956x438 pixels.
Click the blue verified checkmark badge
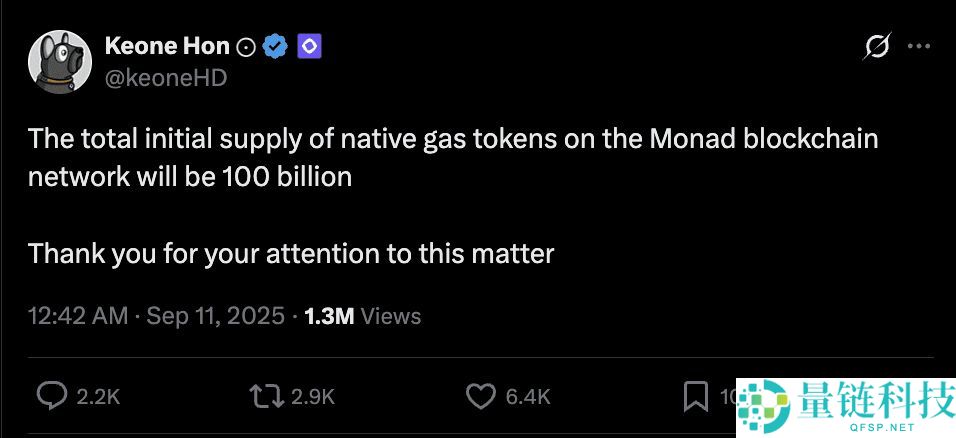[x=276, y=46]
